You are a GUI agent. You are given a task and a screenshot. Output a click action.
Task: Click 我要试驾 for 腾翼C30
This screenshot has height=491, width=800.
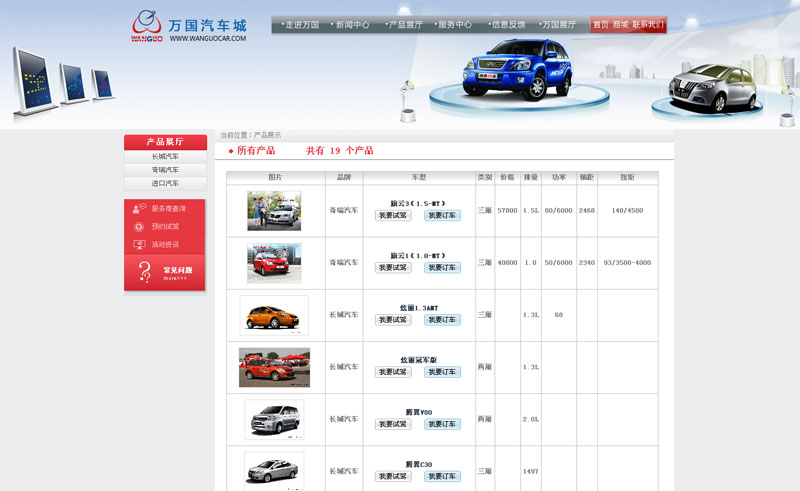[x=393, y=476]
